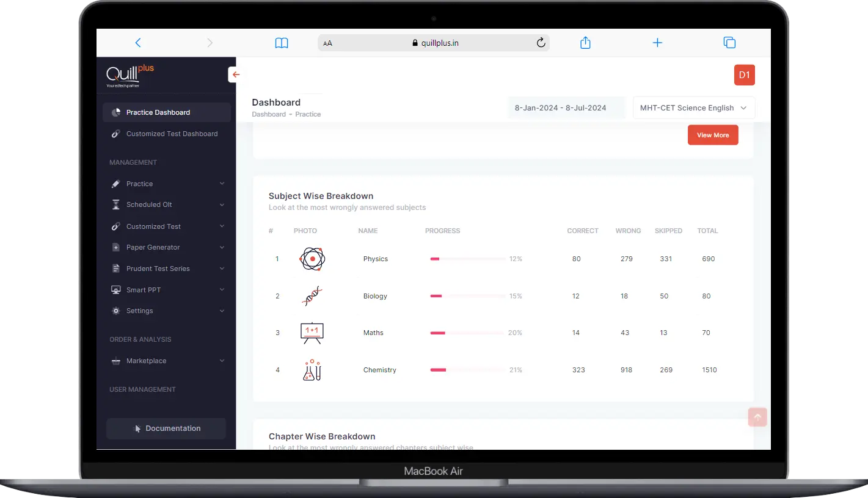Click the Biology DNA icon
Image resolution: width=868 pixels, height=498 pixels.
point(312,296)
